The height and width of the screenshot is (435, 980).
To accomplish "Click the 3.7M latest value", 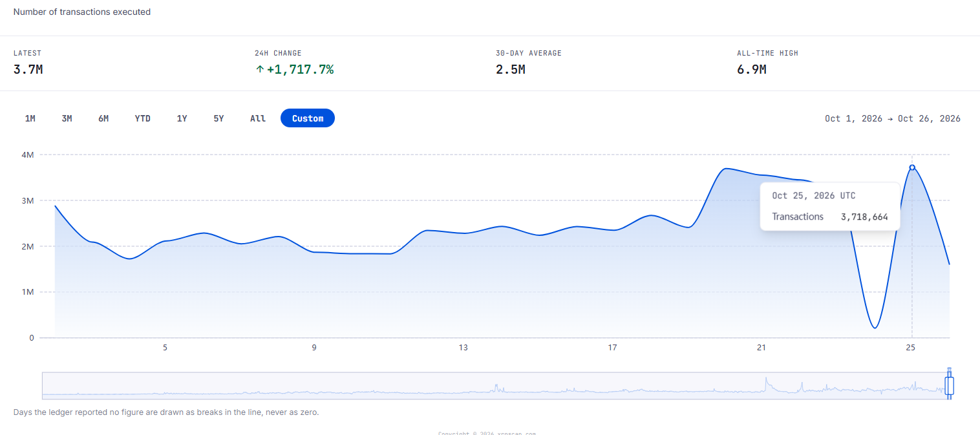I will pos(28,69).
